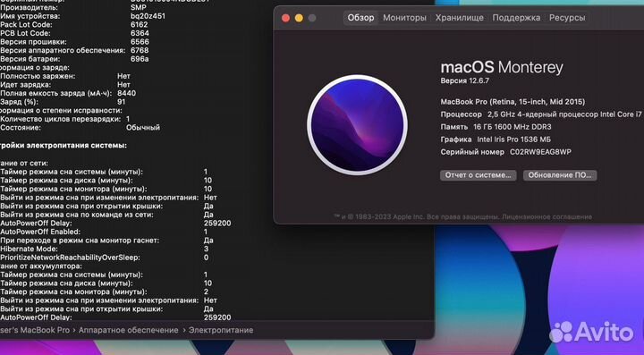Select the Обзор tab
The width and height of the screenshot is (644, 355).
[360, 18]
